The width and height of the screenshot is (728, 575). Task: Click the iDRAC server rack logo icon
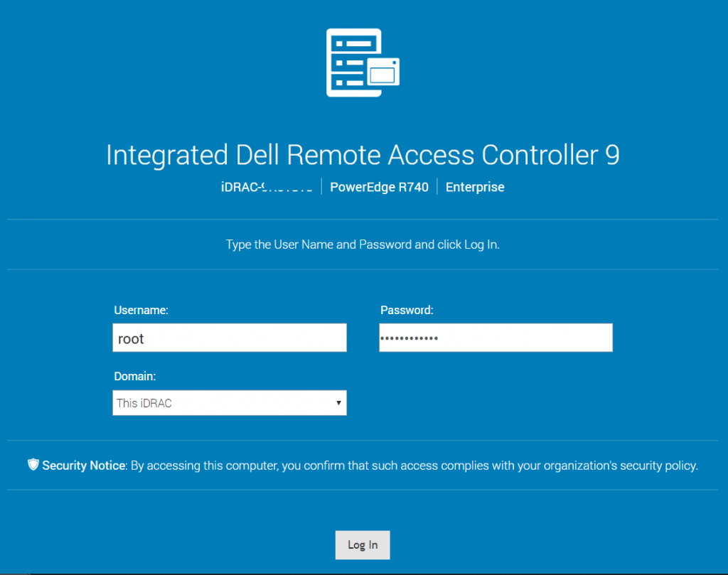coord(353,63)
